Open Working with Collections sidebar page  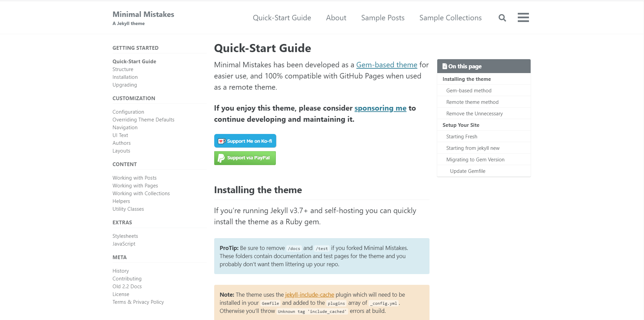click(x=141, y=193)
